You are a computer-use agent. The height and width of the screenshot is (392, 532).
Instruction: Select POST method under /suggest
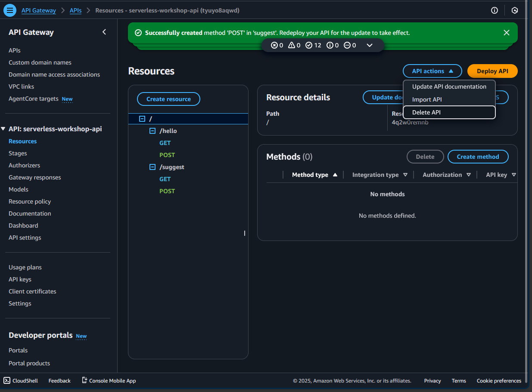tap(167, 191)
